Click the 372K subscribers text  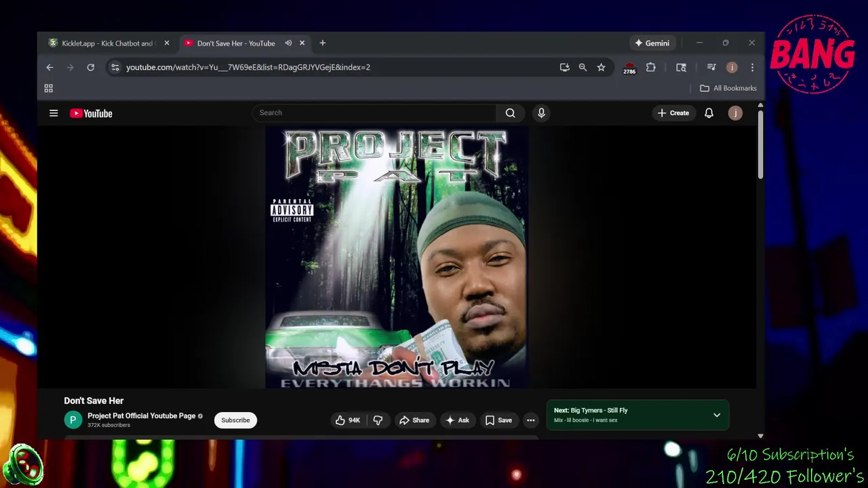(108, 425)
